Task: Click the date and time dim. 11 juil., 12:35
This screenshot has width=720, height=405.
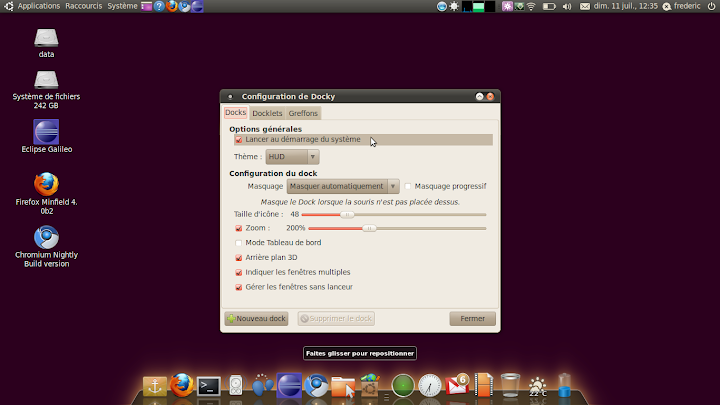Action: pos(625,6)
